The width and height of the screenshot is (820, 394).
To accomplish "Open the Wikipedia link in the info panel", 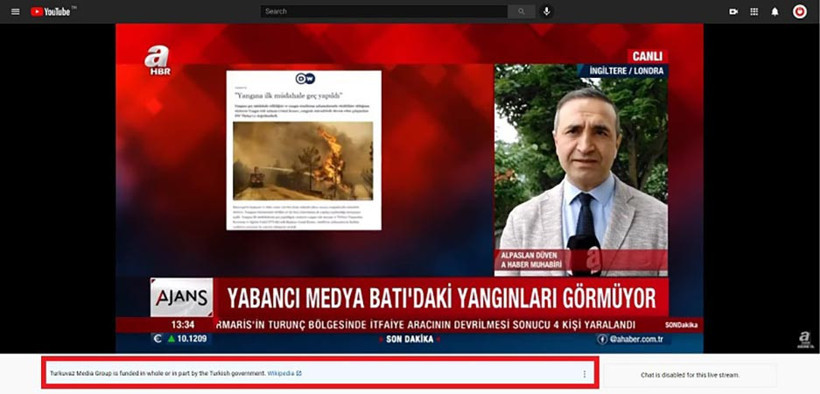I will [x=284, y=374].
